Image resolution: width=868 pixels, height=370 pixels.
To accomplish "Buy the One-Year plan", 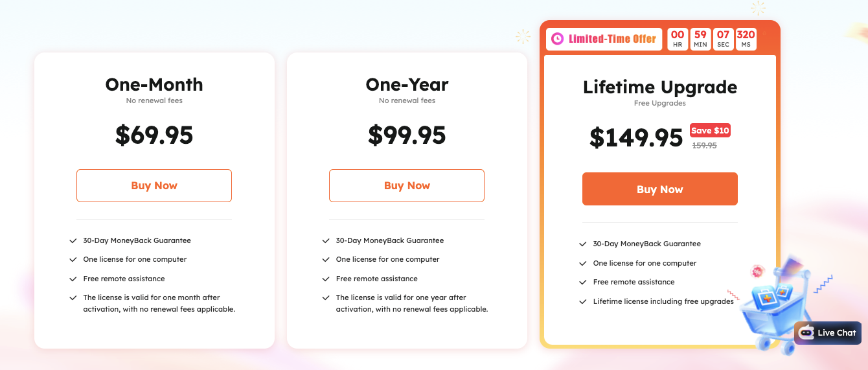I will coord(407,185).
